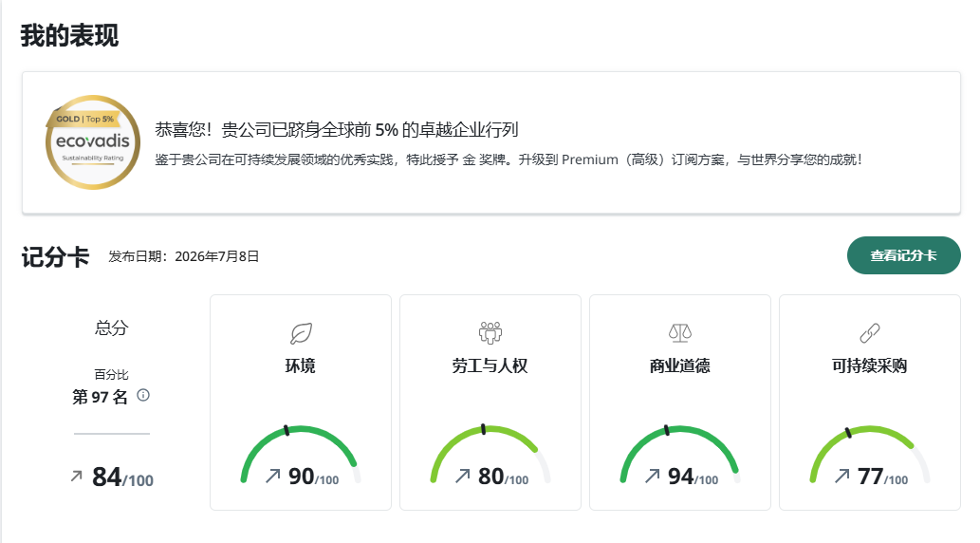The height and width of the screenshot is (543, 980).
Task: Select the 可持续采购 card title
Action: [x=869, y=366]
